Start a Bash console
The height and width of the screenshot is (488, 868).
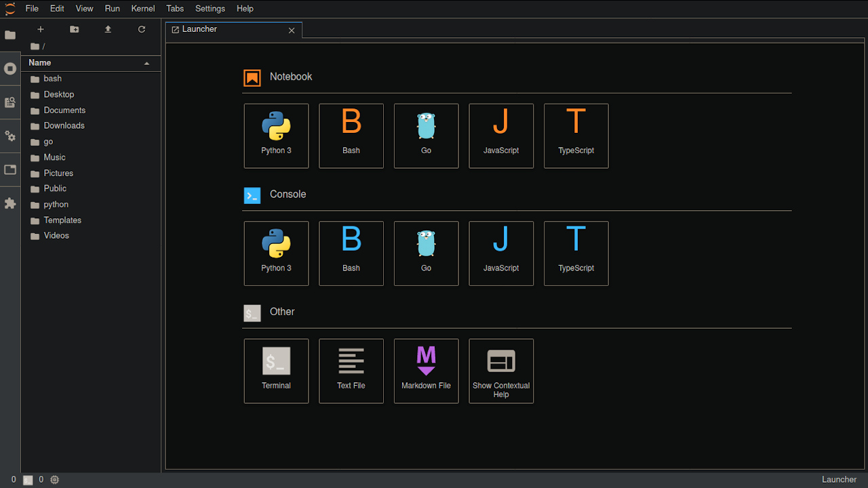351,253
